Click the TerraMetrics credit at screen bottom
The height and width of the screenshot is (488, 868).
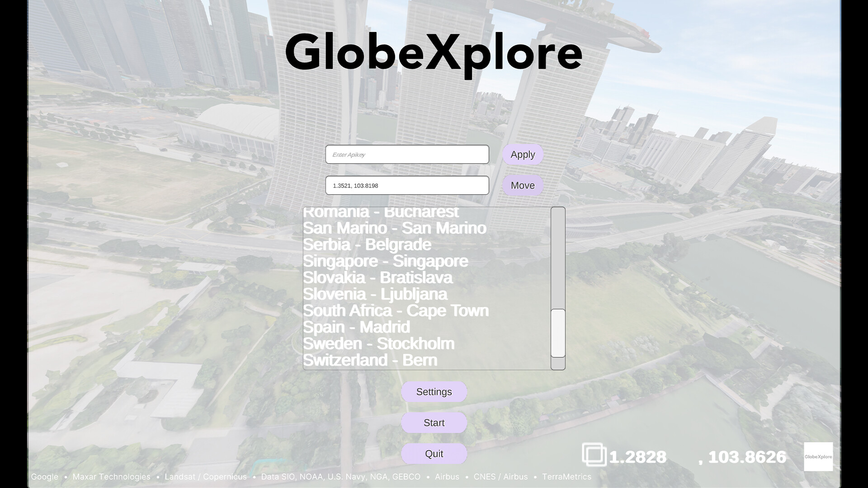(566, 477)
